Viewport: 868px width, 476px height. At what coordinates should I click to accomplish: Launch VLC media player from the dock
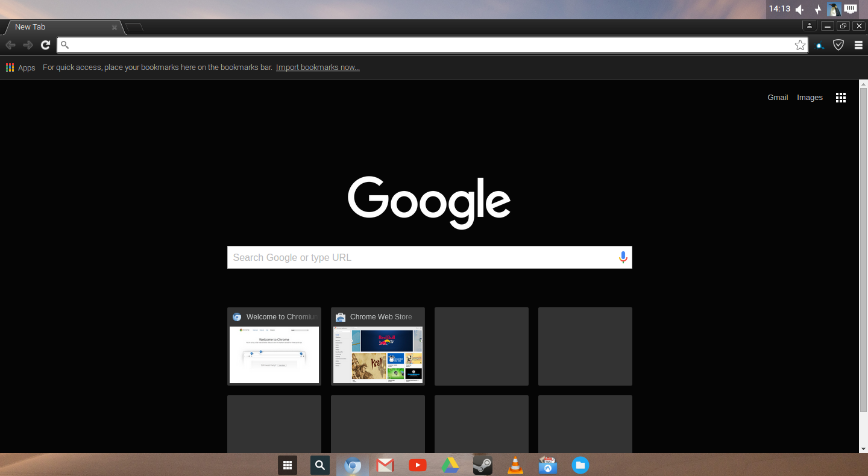(515, 465)
